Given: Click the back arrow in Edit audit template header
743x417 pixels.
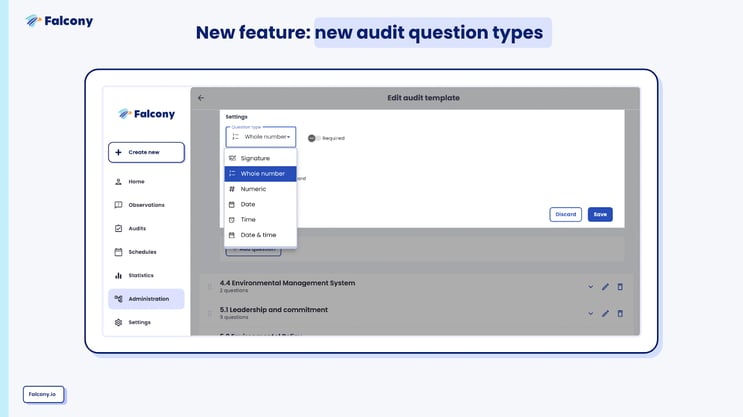Looking at the screenshot, I should coord(201,98).
